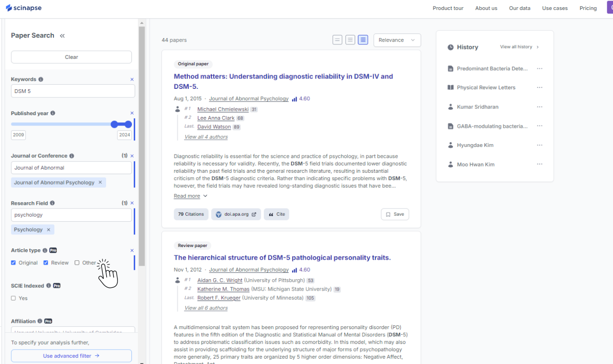Open the Kumar Sridharan history entry
The height and width of the screenshot is (364, 613).
[x=477, y=107]
